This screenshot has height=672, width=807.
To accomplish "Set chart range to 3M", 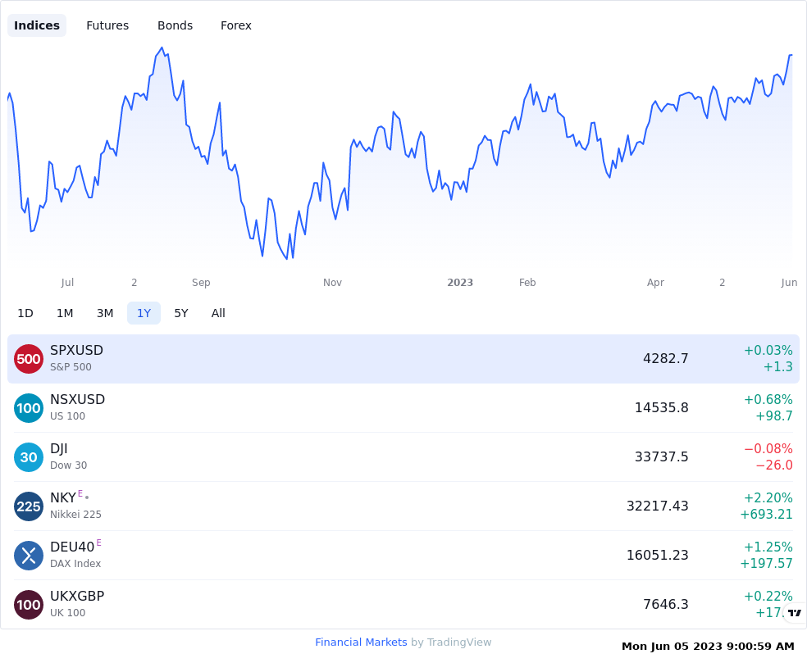I will (x=105, y=313).
